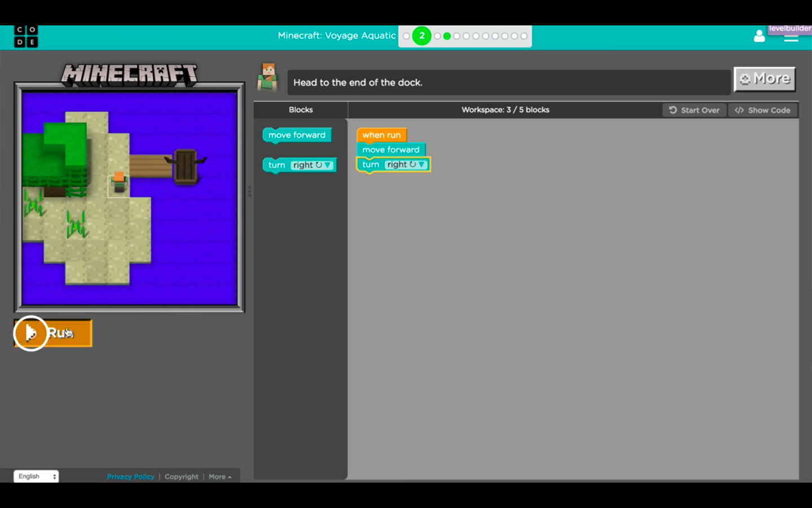Open direction dropdown on toolbox turn block
This screenshot has width=812, height=508.
point(328,165)
